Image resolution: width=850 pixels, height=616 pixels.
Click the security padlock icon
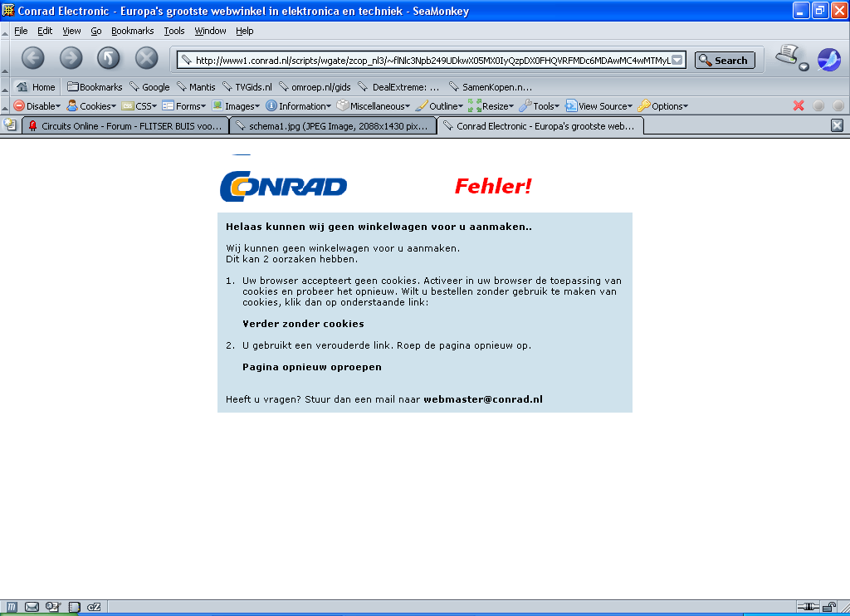[x=829, y=607]
